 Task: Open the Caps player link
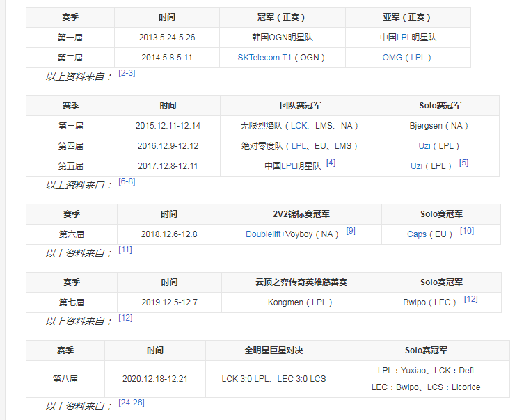tap(417, 234)
